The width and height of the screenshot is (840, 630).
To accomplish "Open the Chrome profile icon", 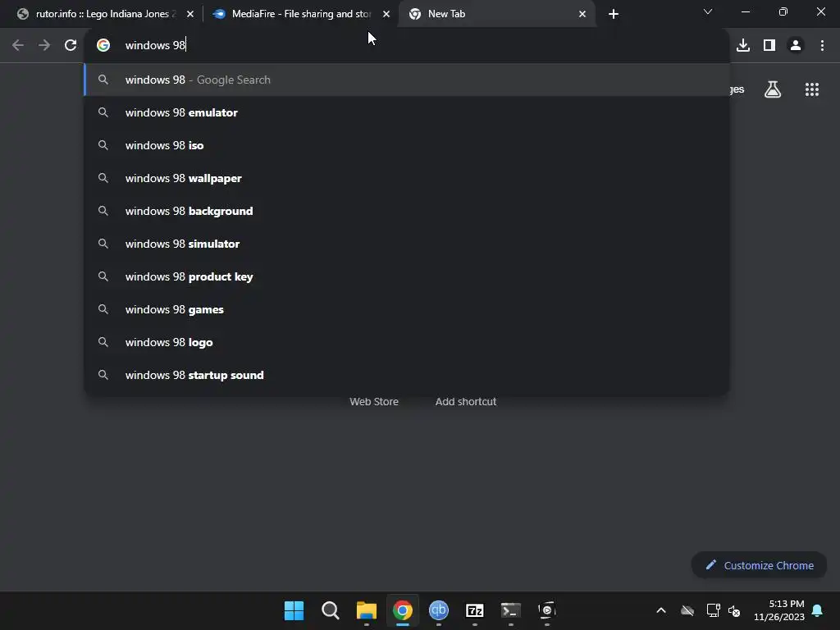I will pos(796,46).
